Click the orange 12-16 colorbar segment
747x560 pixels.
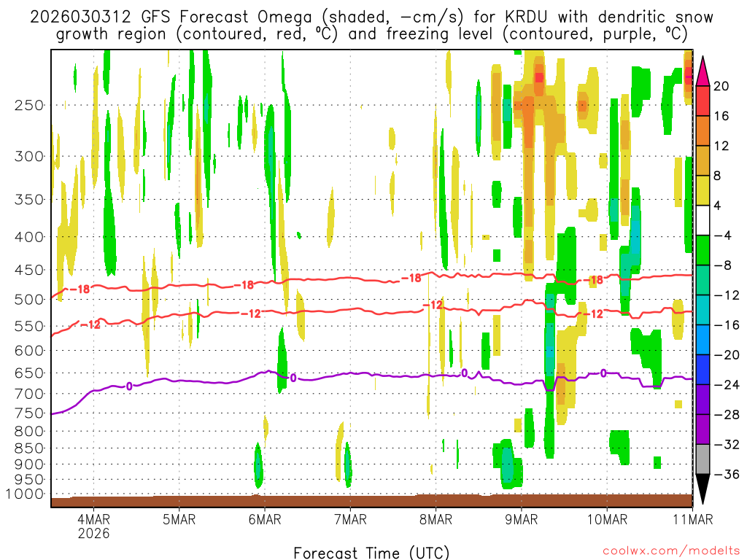pyautogui.click(x=703, y=131)
